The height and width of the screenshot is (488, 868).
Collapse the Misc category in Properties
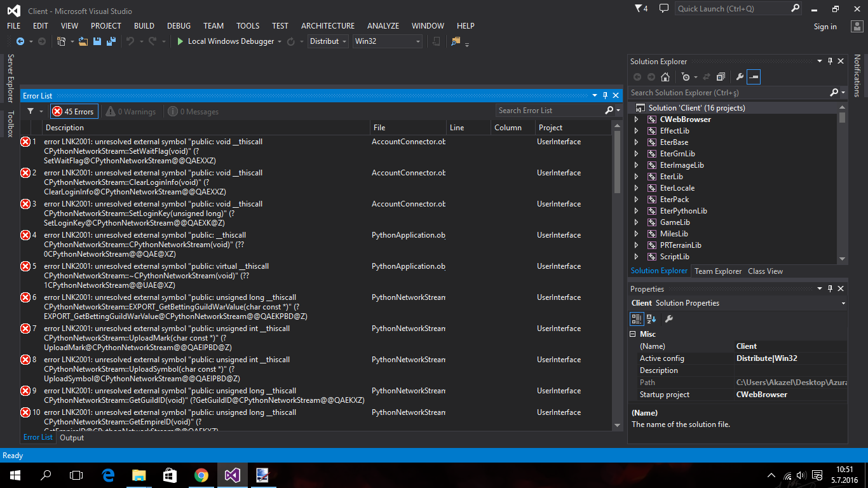pyautogui.click(x=633, y=334)
